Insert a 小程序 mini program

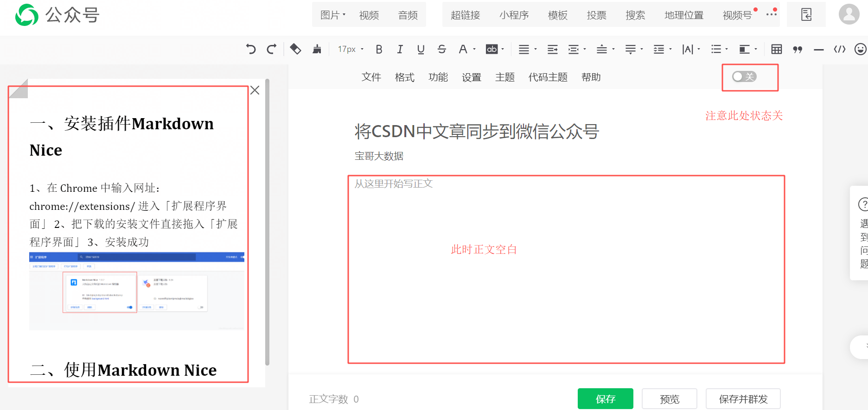point(514,15)
